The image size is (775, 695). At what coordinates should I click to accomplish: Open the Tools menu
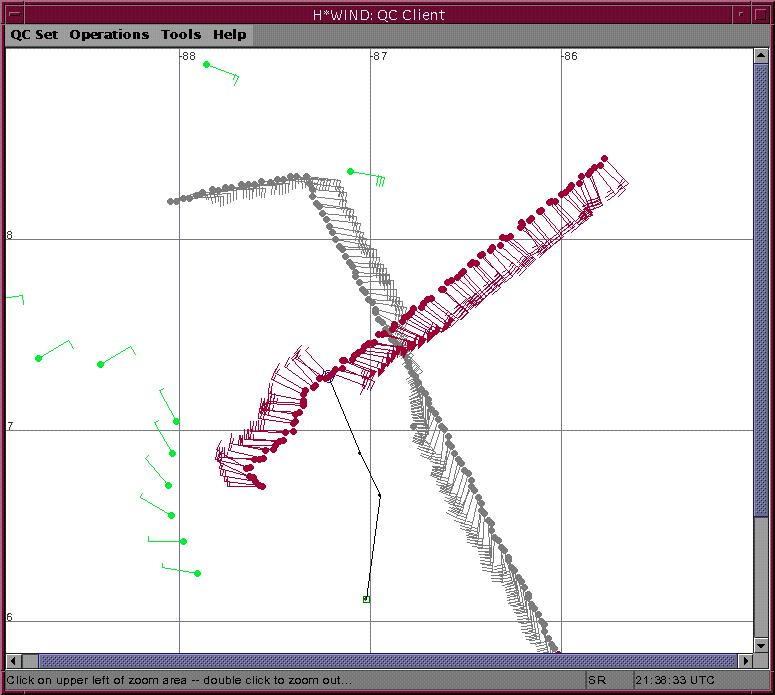pos(181,34)
